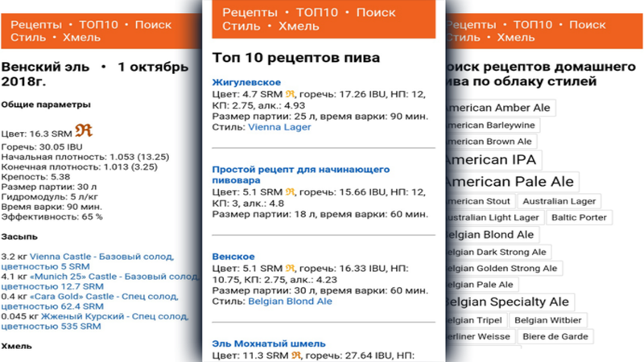Screen dimensions: 644x362
Task: Follow the Vienna Lager style link
Action: pos(279,127)
